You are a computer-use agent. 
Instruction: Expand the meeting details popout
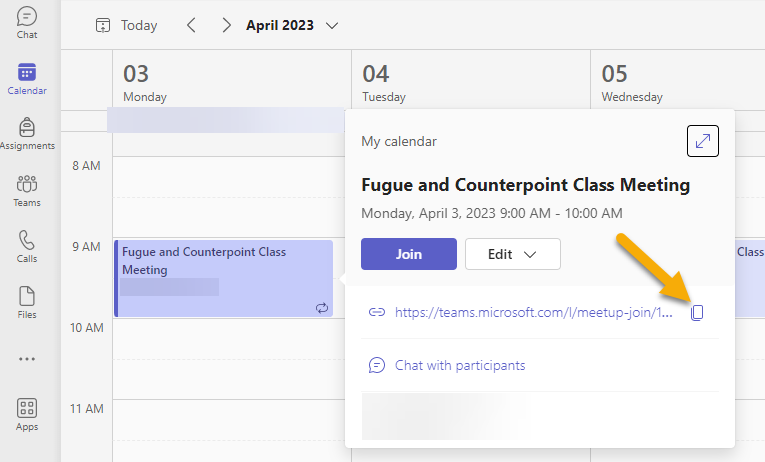pos(703,141)
